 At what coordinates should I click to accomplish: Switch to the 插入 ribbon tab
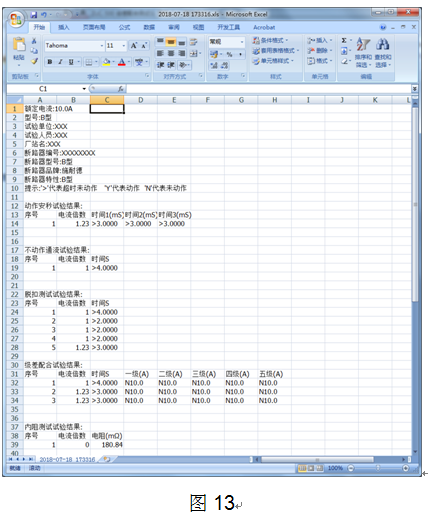63,27
